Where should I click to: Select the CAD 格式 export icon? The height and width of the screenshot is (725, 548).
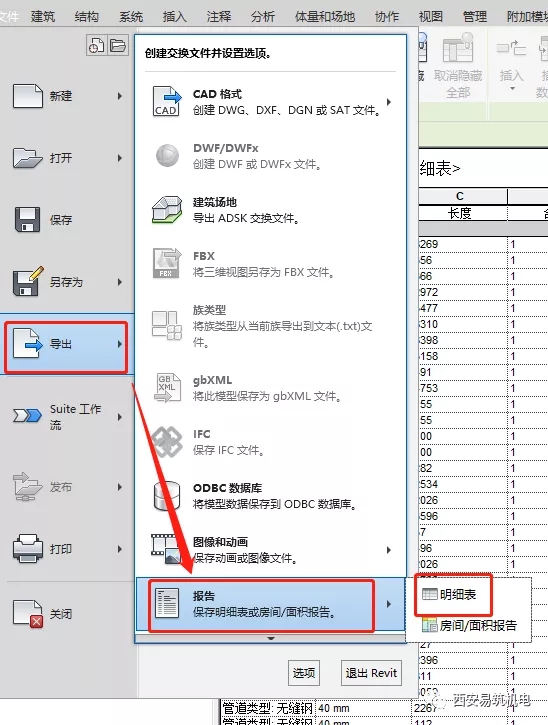coord(166,101)
